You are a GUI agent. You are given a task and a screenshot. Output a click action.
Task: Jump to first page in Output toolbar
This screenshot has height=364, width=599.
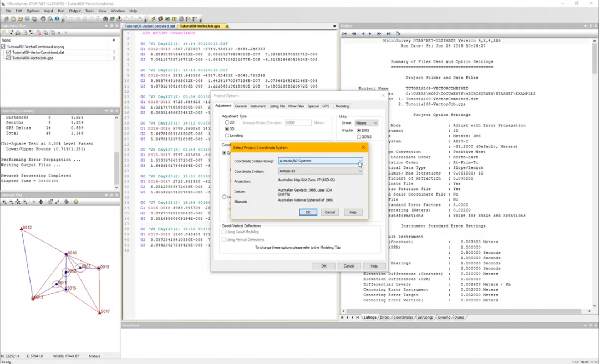(x=345, y=34)
